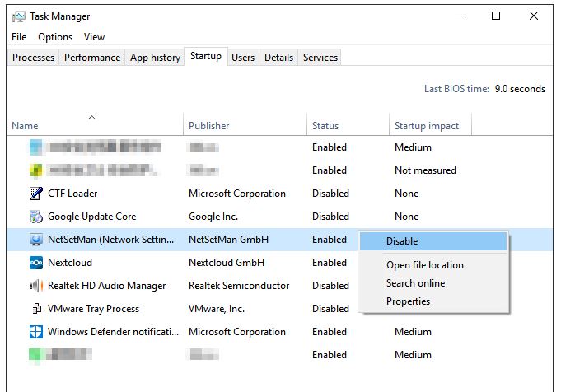The image size is (561, 392).
Task: Select the Realtek HD Audio Manager entry
Action: [x=106, y=286]
